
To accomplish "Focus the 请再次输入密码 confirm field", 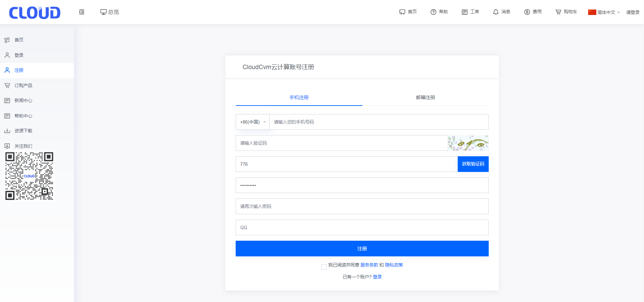I will [362, 206].
